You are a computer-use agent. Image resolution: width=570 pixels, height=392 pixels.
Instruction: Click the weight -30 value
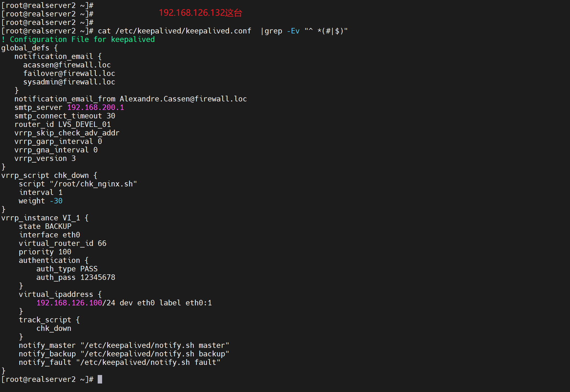coord(56,201)
